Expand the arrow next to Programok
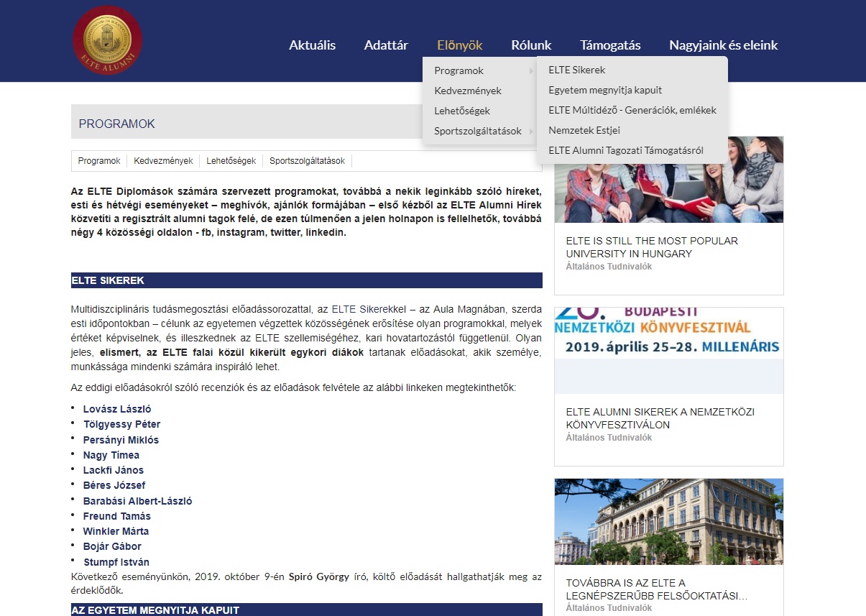Screen dimensions: 866x616 pos(531,70)
